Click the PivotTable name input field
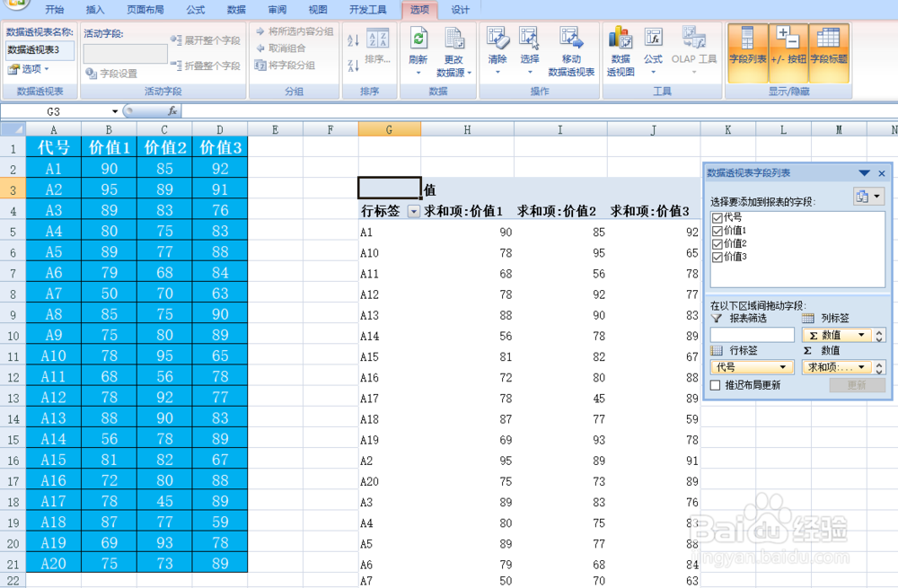Image resolution: width=898 pixels, height=588 pixels. 40,50
